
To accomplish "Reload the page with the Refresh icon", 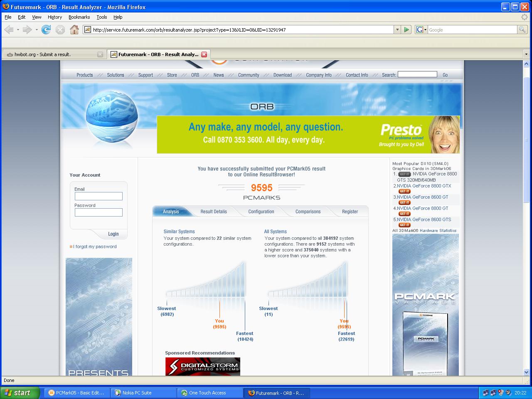I will (46, 30).
